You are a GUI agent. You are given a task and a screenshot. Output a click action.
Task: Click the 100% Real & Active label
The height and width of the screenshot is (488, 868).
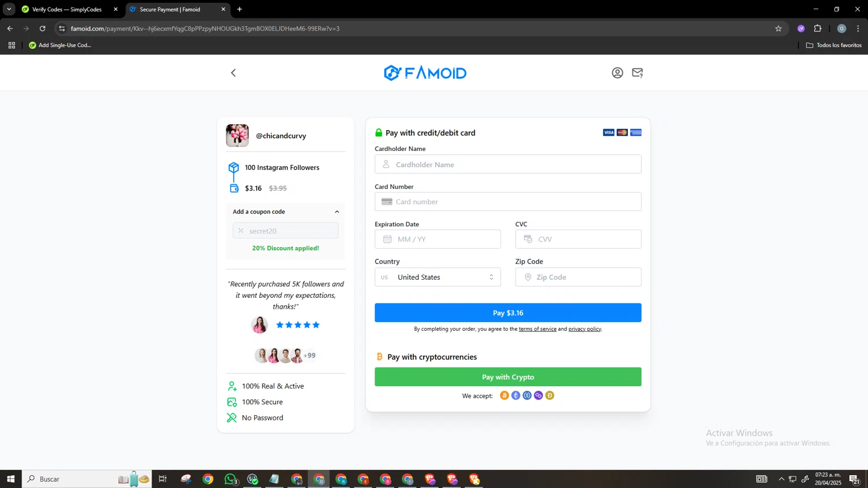(x=273, y=386)
